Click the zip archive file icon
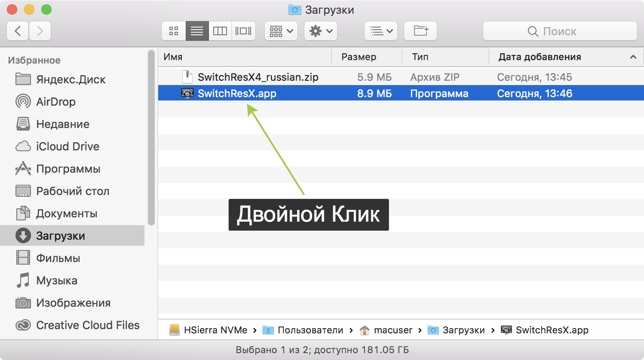 (x=187, y=77)
